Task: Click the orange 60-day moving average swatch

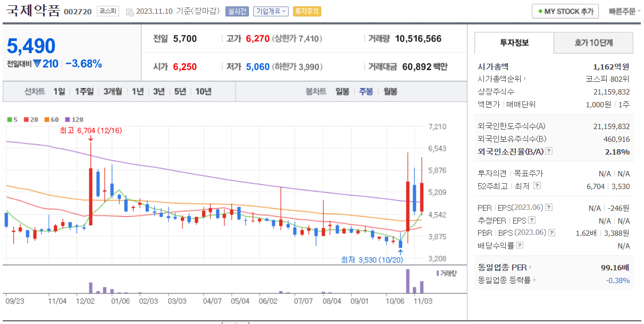Action: coord(46,120)
